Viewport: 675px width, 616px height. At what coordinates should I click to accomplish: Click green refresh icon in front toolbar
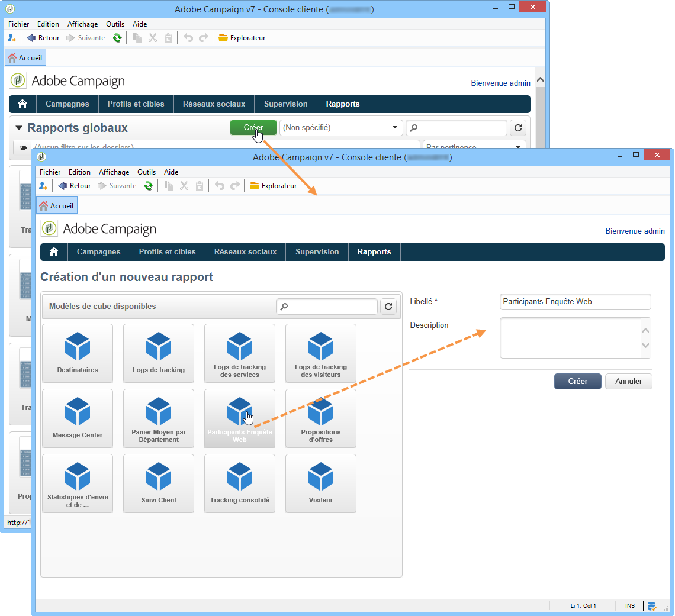click(x=149, y=186)
